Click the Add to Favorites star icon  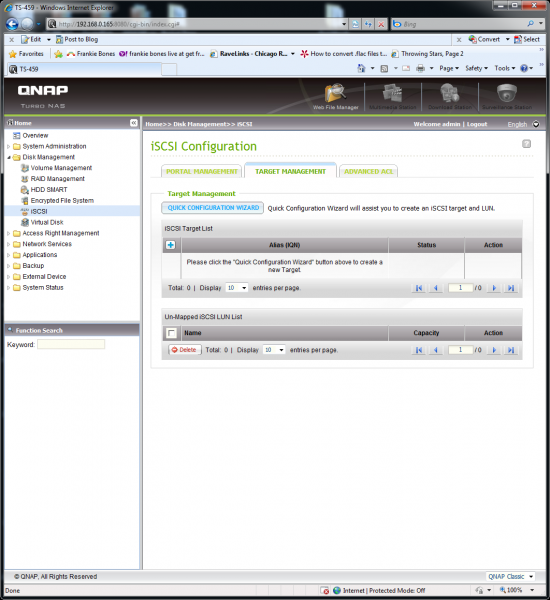tap(58, 54)
